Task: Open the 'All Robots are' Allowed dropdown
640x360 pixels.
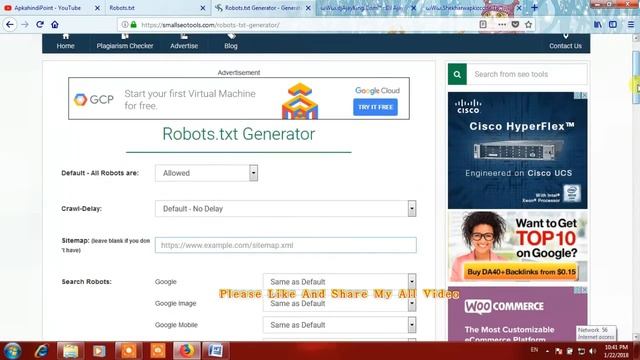Action: (x=206, y=173)
